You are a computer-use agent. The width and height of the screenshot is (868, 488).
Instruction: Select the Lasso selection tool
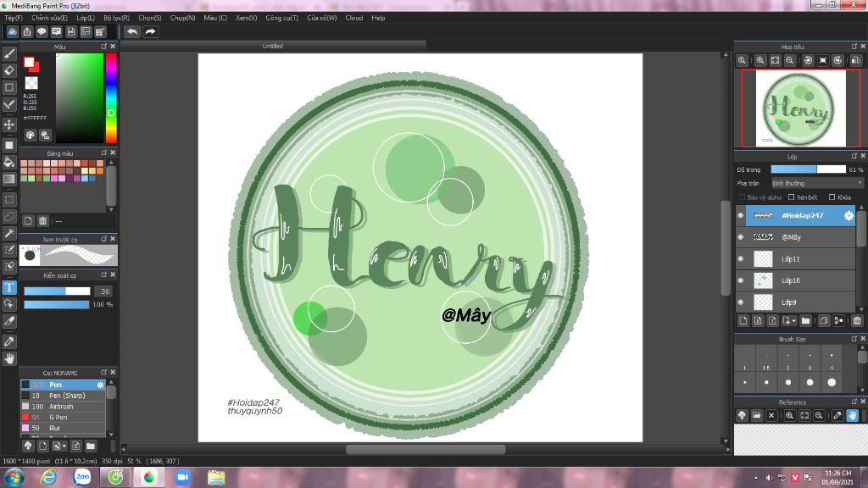[8, 216]
